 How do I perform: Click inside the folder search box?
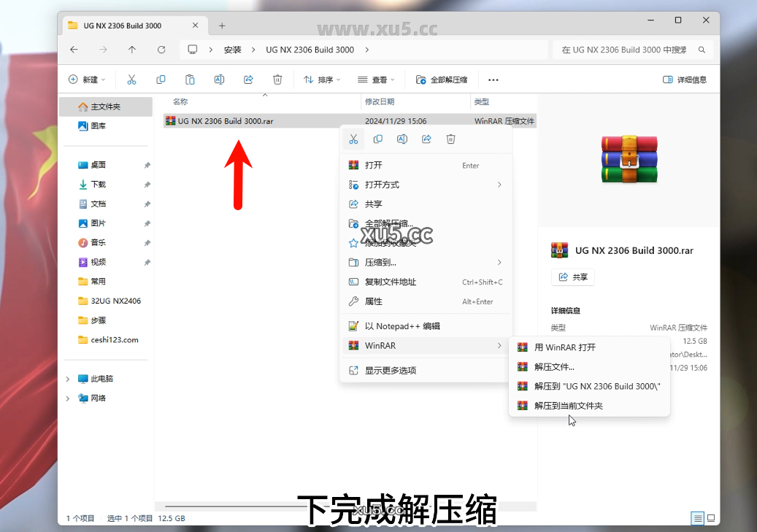coord(628,50)
